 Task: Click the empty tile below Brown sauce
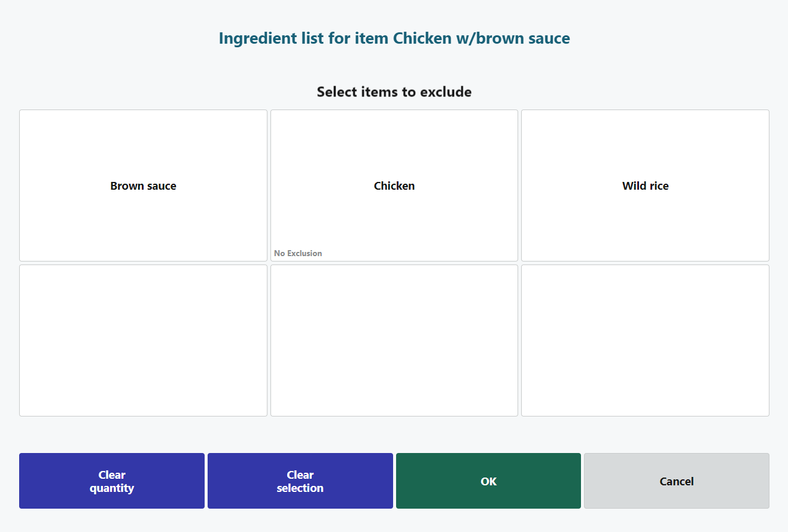[143, 340]
